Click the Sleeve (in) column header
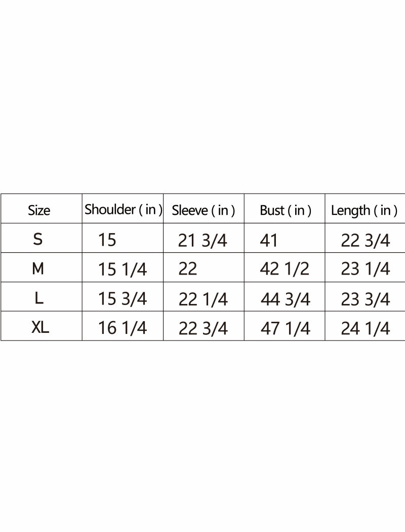The image size is (405, 532). point(204,211)
